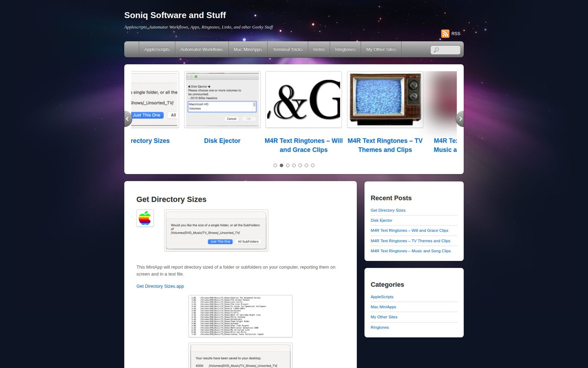Open the AppleScripts menu item
This screenshot has width=588, height=368.
point(157,49)
